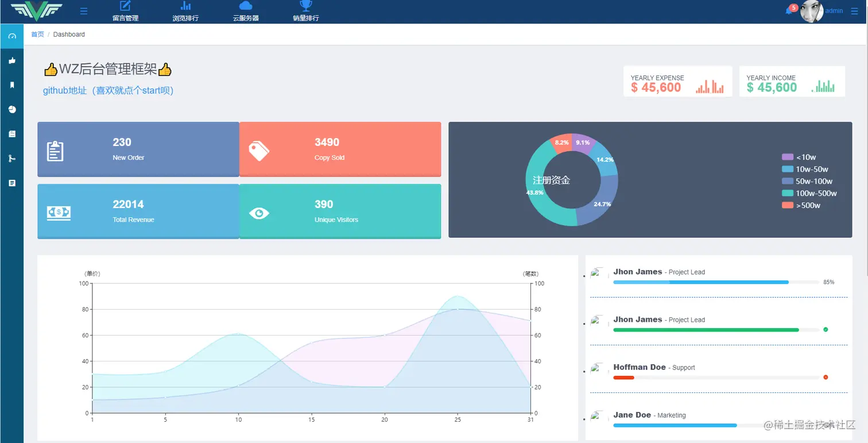This screenshot has height=443, width=868.
Task: Click the Dashboard breadcrumb text
Action: (69, 34)
